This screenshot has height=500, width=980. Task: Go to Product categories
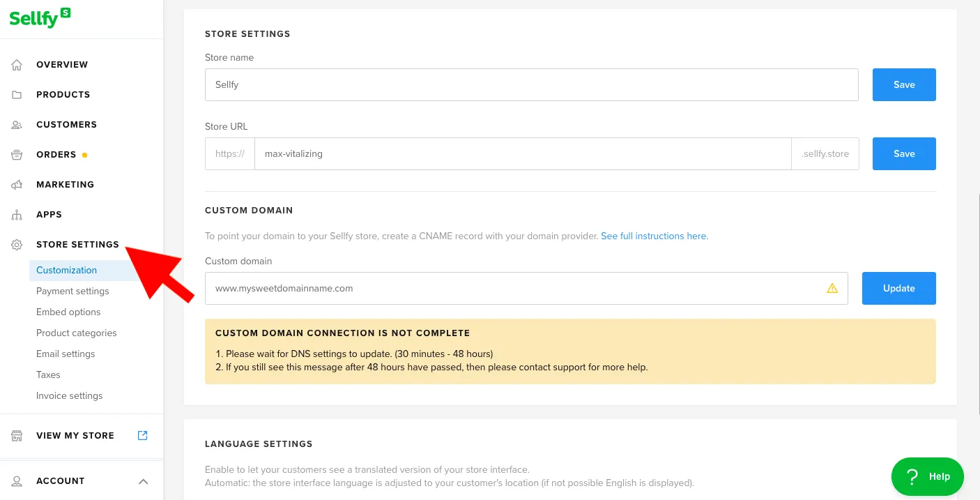[76, 333]
